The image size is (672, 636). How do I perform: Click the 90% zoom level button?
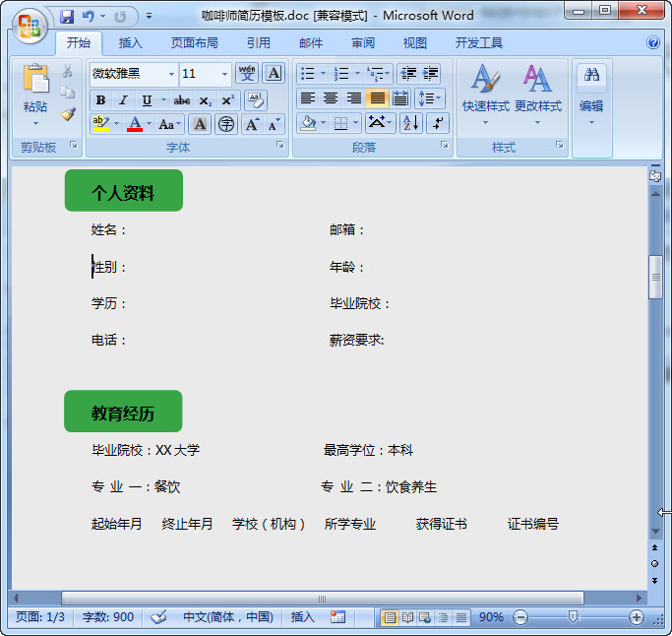tap(491, 617)
